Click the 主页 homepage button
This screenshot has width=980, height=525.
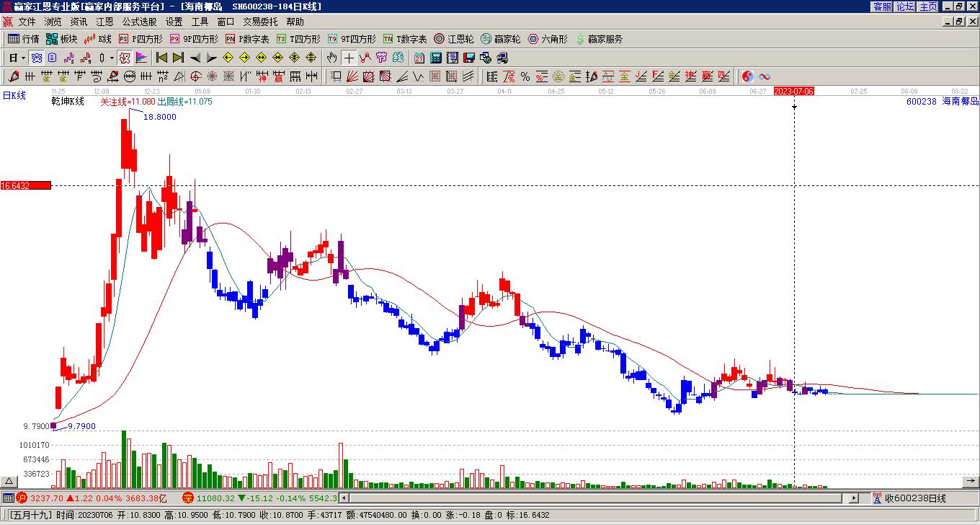point(928,6)
